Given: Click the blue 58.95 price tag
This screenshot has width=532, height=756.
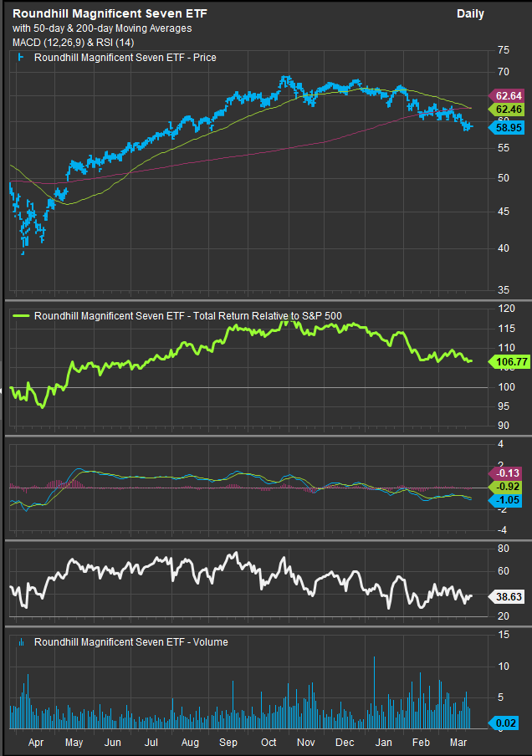Looking at the screenshot, I should [x=508, y=126].
